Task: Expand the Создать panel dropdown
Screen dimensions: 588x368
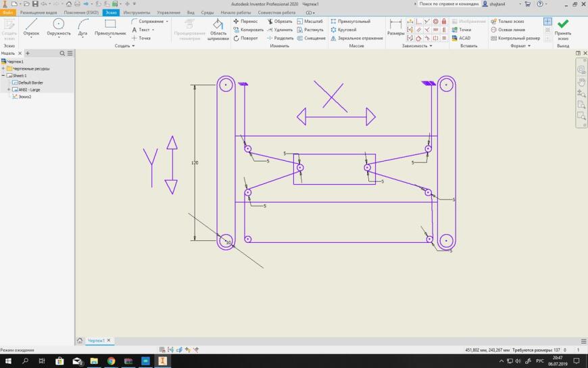Action: [124, 46]
